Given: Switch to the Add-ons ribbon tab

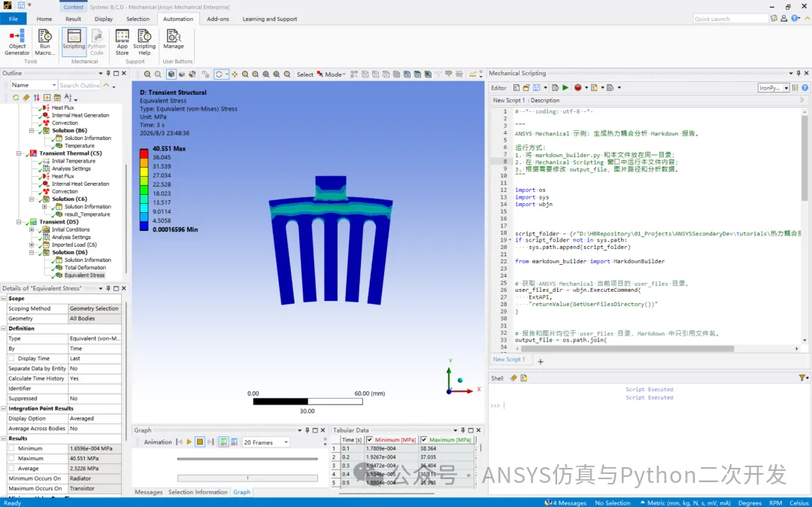Looking at the screenshot, I should 217,19.
